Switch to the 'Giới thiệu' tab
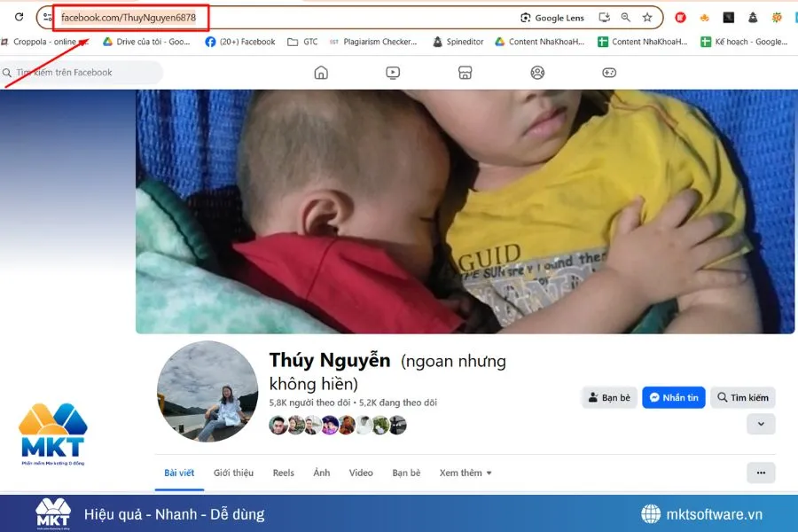The width and height of the screenshot is (798, 532). [x=232, y=473]
